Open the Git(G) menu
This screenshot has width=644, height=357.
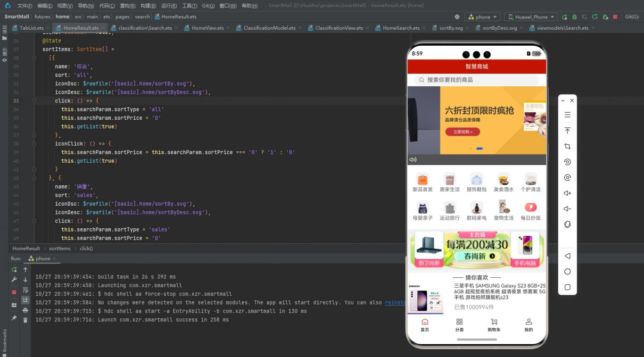tap(208, 6)
